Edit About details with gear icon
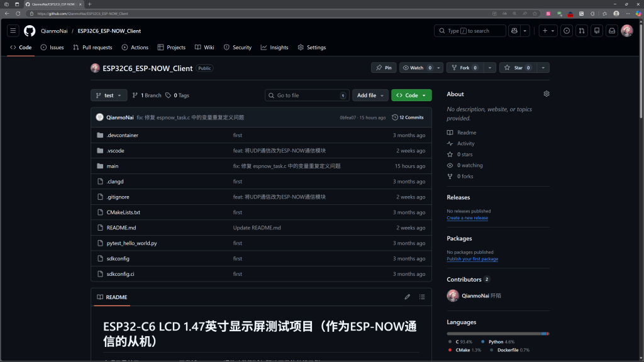This screenshot has height=362, width=644. point(547,94)
